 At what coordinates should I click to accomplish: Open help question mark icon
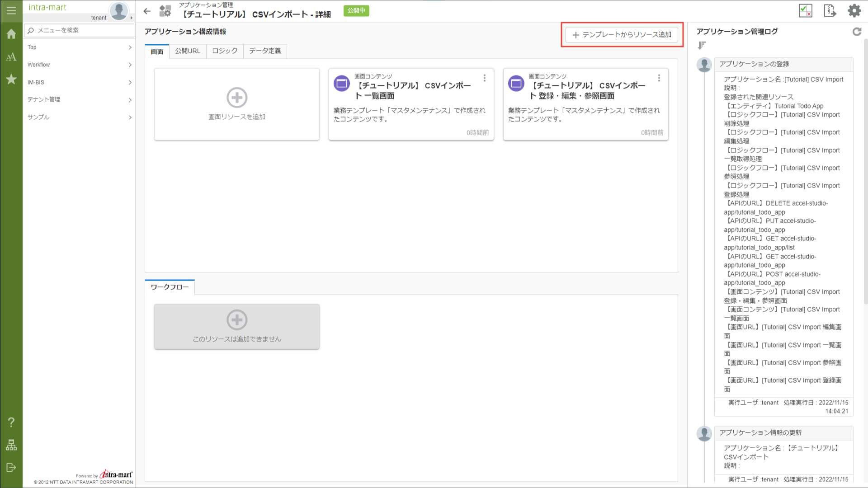11,422
